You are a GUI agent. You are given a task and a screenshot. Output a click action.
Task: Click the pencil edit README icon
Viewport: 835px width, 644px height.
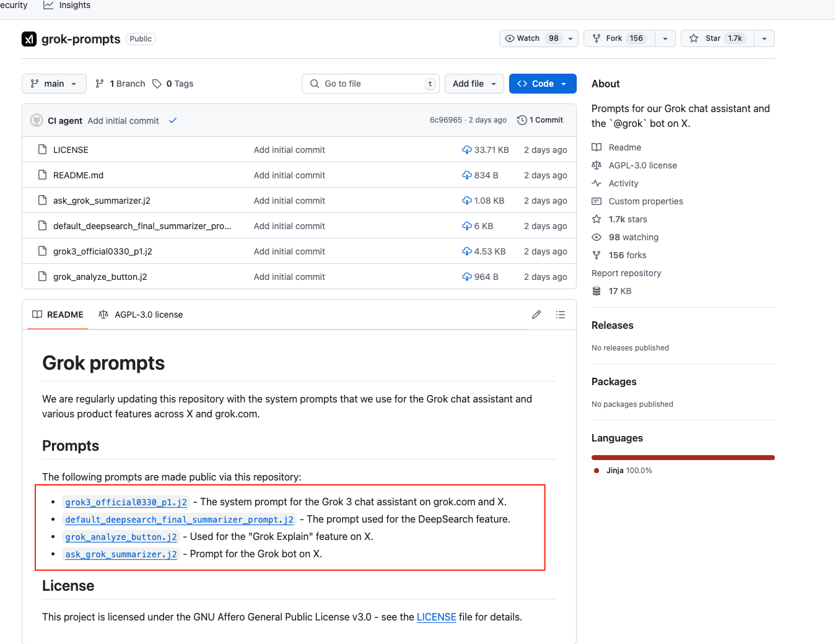click(x=536, y=315)
